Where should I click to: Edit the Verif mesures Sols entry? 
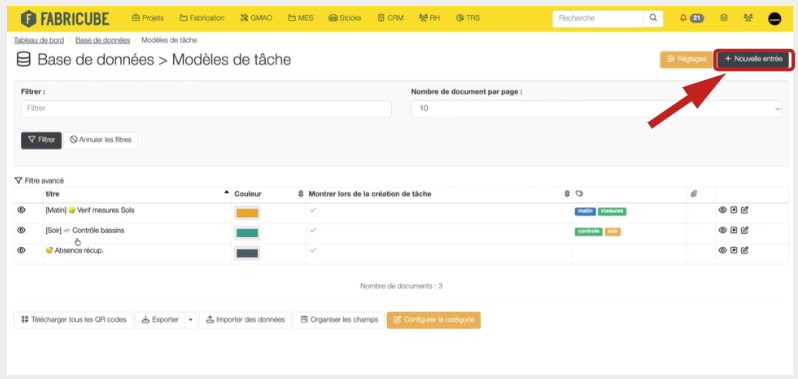click(x=745, y=210)
